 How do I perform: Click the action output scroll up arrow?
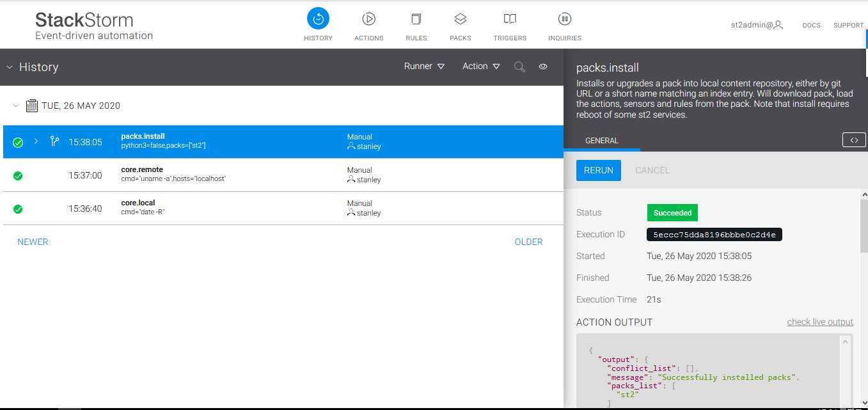(x=846, y=342)
